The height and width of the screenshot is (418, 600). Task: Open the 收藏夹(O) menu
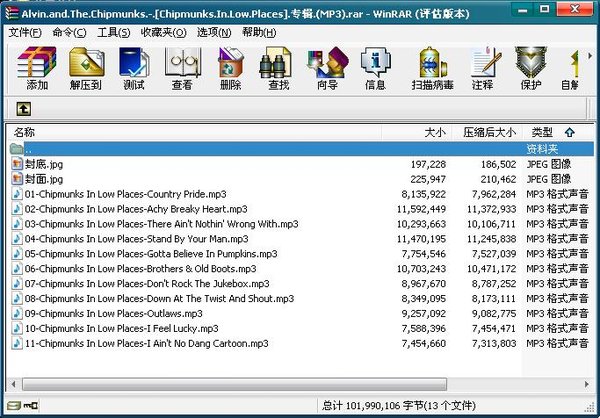tap(163, 33)
